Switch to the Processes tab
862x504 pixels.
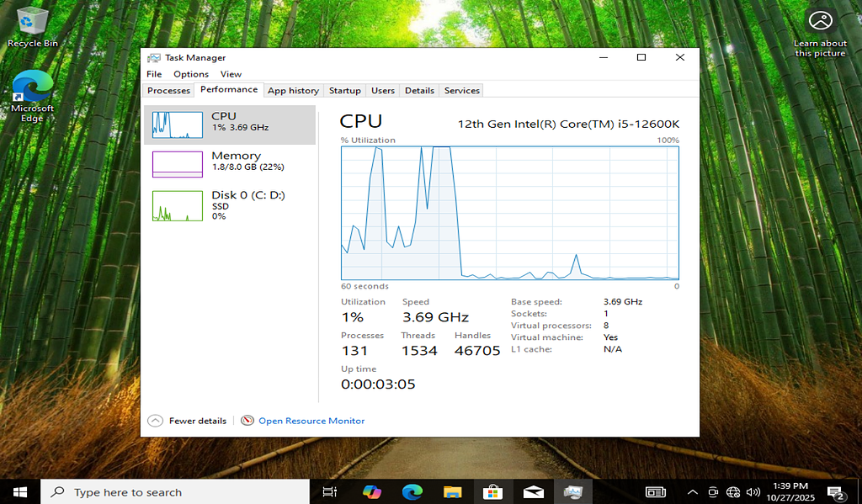coord(168,91)
